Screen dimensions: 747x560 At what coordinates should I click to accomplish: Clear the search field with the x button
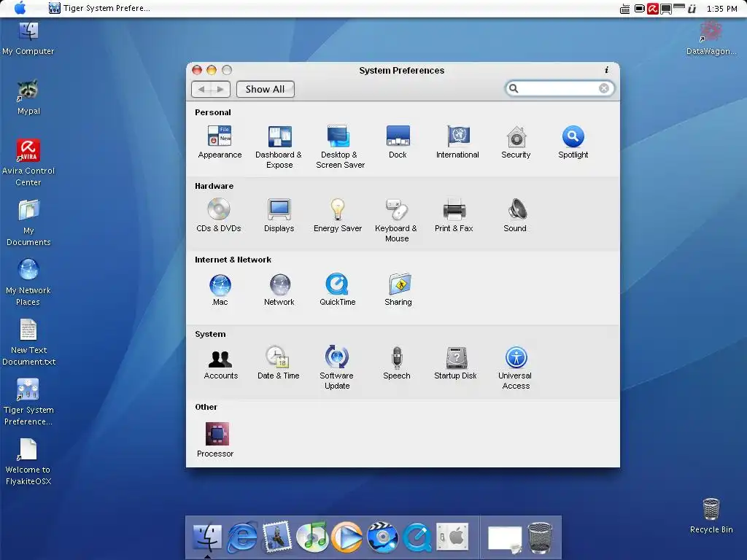coord(604,88)
